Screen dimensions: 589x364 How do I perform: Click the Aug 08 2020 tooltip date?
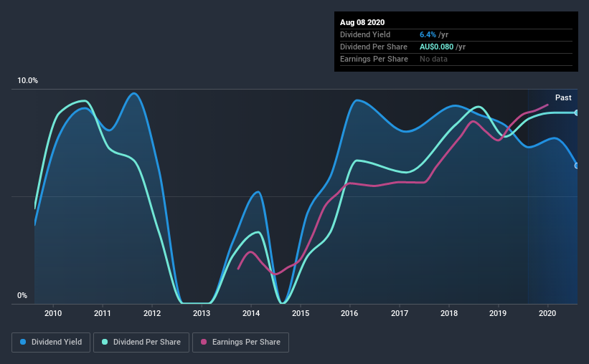tap(362, 22)
